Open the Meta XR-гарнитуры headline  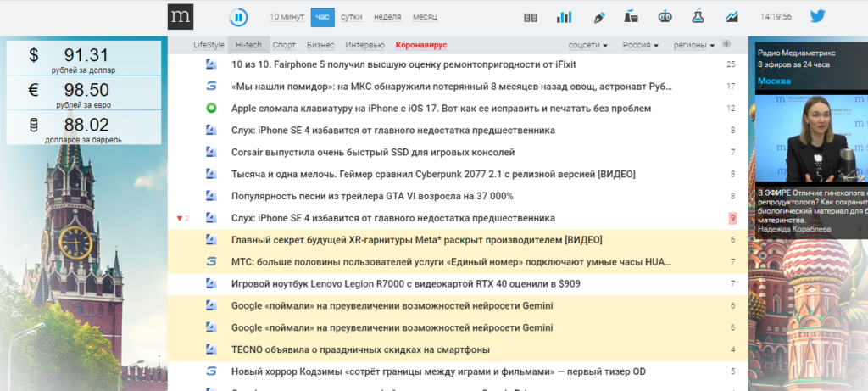(417, 240)
